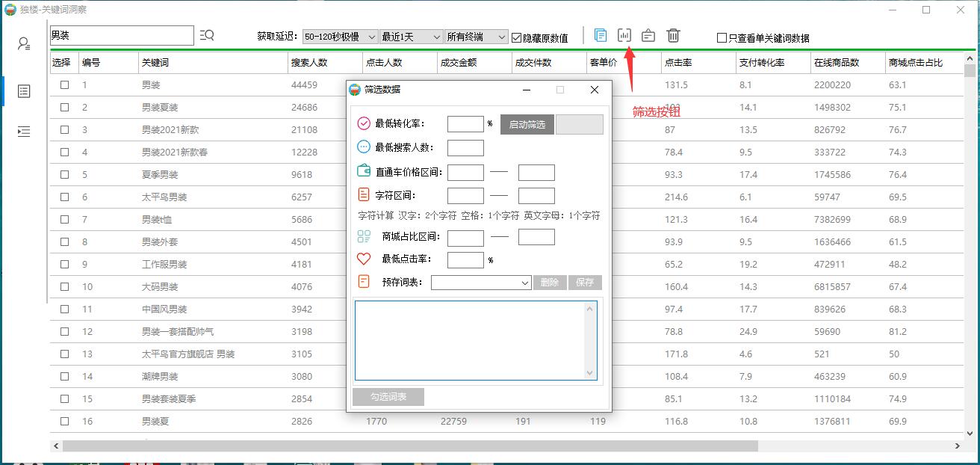Enable 只查看单关键词数据 option
The height and width of the screenshot is (465, 980).
[722, 37]
